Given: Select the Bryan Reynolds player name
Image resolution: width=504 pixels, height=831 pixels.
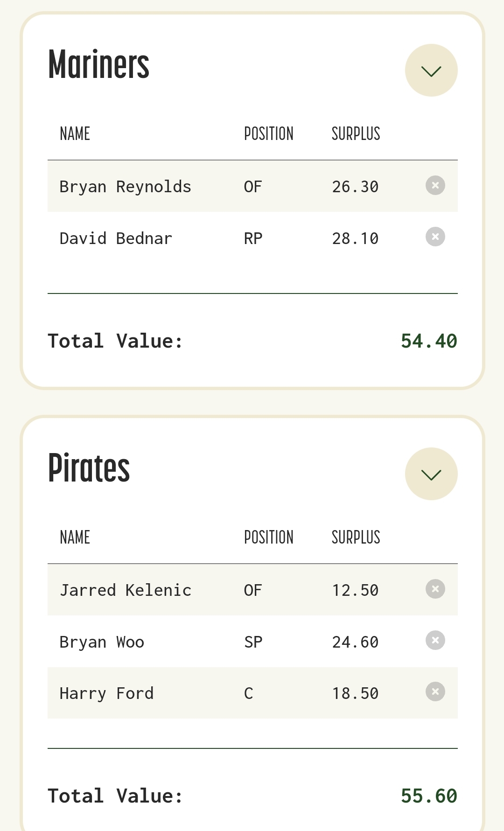Looking at the screenshot, I should (125, 187).
